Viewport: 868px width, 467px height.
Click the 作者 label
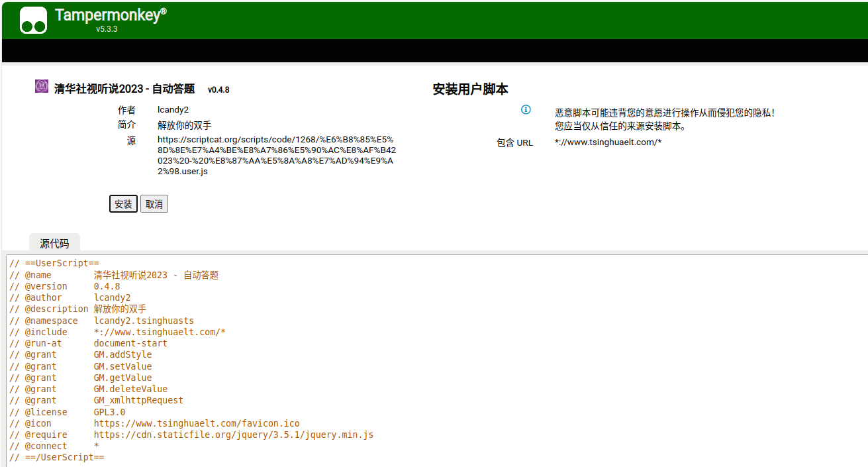(x=127, y=110)
